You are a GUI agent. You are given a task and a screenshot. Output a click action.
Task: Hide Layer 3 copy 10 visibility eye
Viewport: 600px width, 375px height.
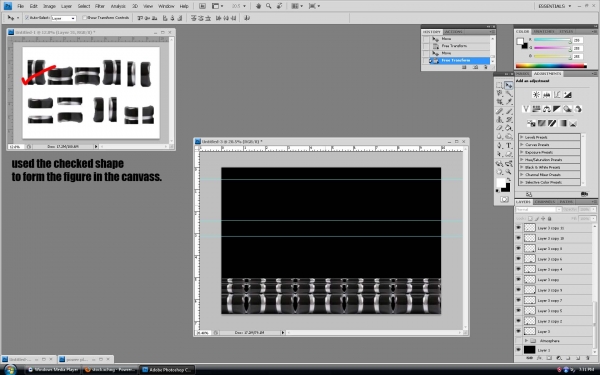(518, 238)
